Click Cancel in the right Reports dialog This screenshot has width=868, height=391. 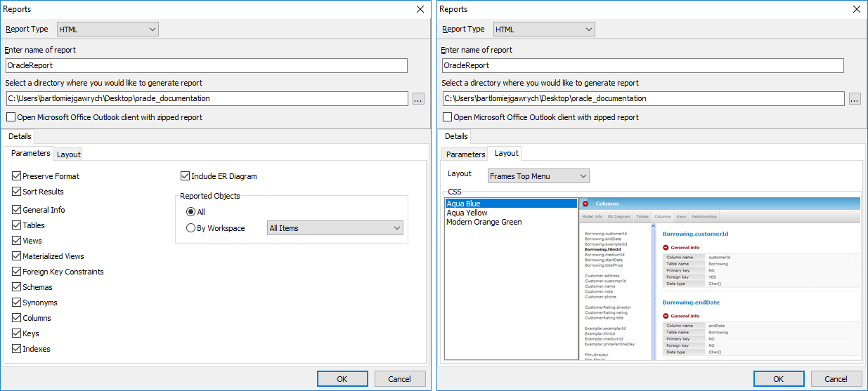pos(836,379)
